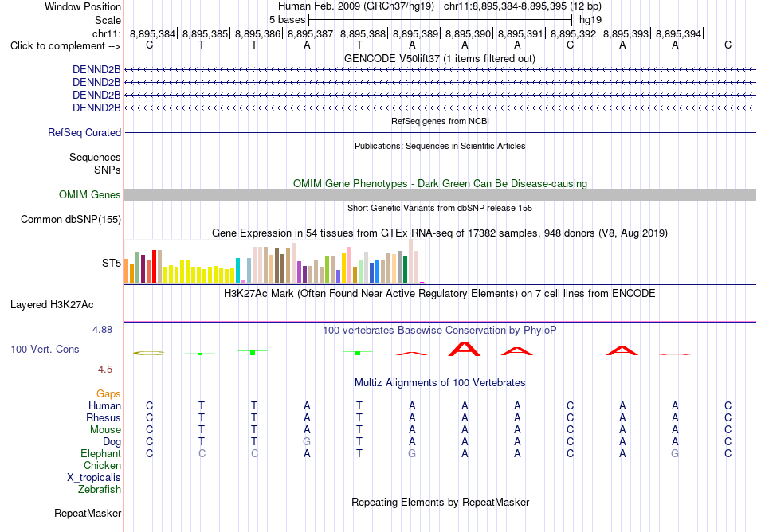Select the first DENND2B transcript label
The image size is (757, 532).
[x=96, y=69]
